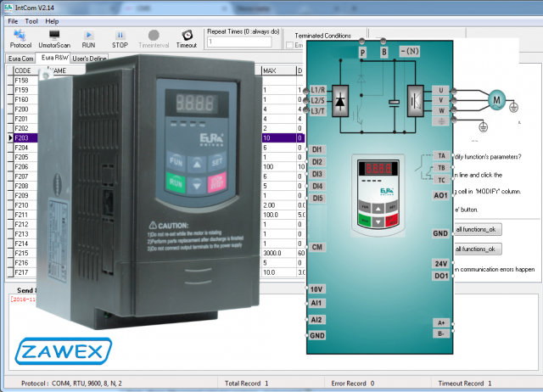
Task: Start communication with the RUN button
Action: tap(88, 39)
